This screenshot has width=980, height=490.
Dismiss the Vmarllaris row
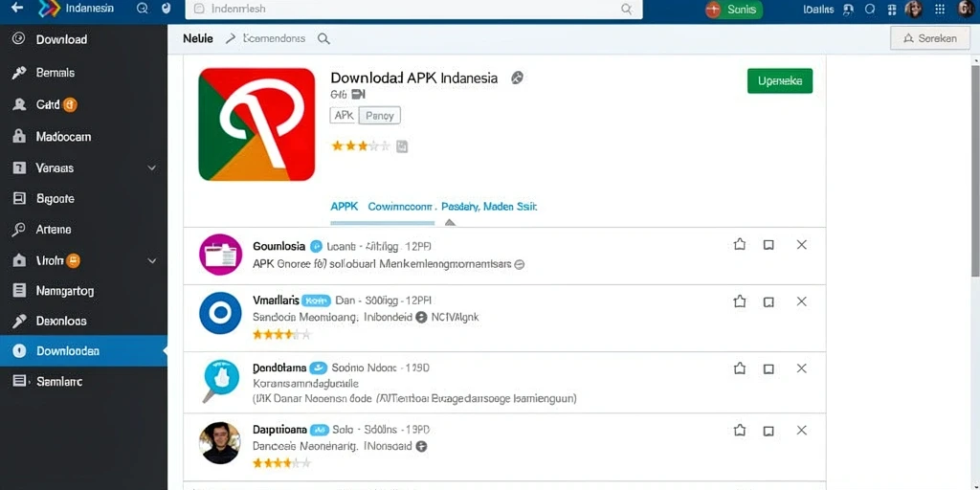(x=802, y=301)
